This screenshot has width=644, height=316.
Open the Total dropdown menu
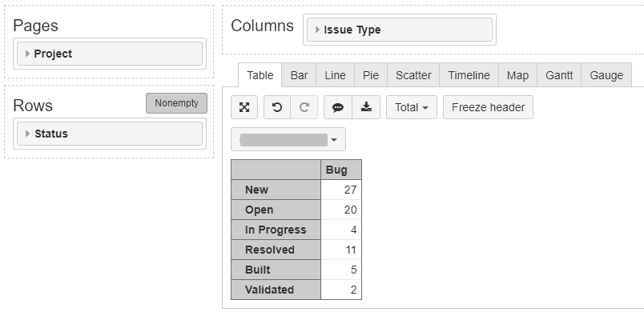pos(412,107)
